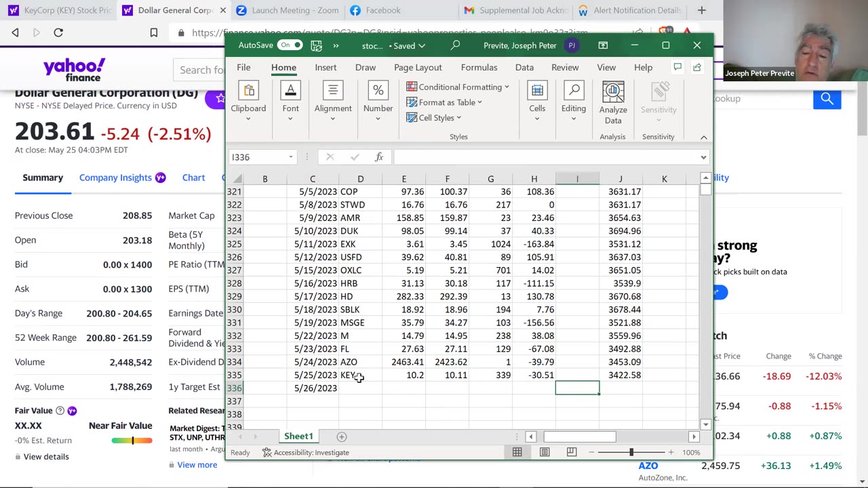Click browser Reload icon
The height and width of the screenshot is (488, 868).
58,33
